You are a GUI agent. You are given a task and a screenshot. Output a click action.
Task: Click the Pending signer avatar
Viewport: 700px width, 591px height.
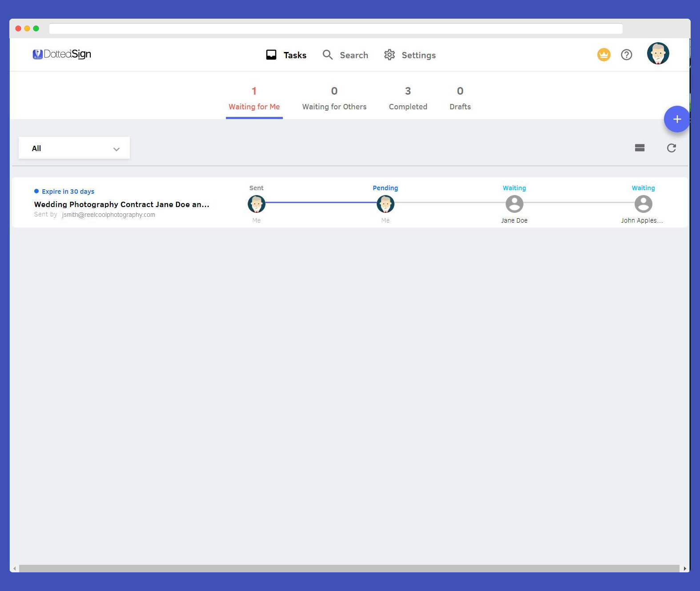point(385,204)
